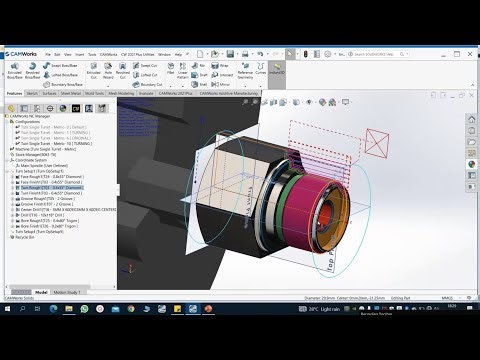
Task: Collapse the Turn Setup1 tree node
Action: coord(8,171)
